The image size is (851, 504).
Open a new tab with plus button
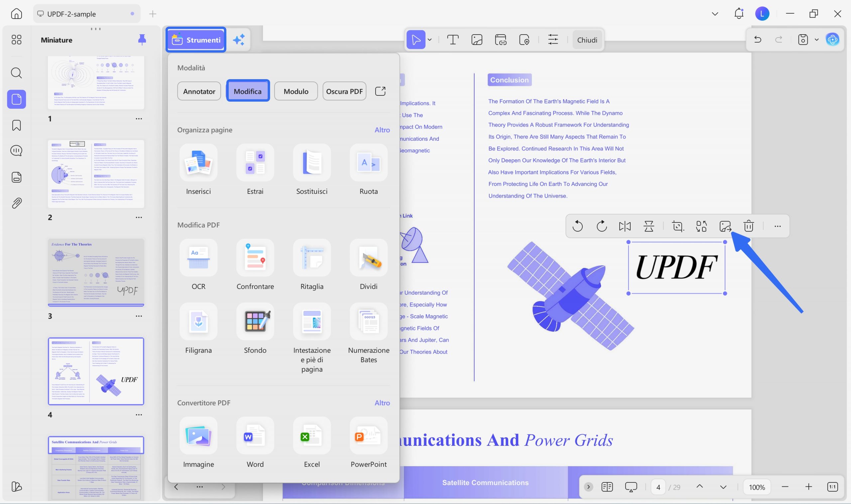(x=153, y=14)
